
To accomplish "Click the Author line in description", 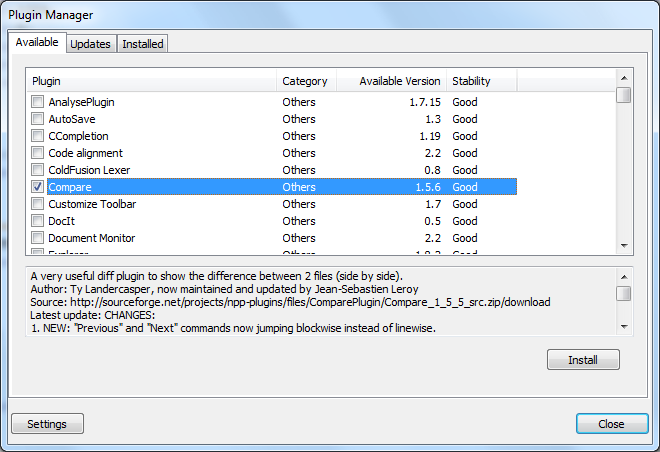I will 224,289.
